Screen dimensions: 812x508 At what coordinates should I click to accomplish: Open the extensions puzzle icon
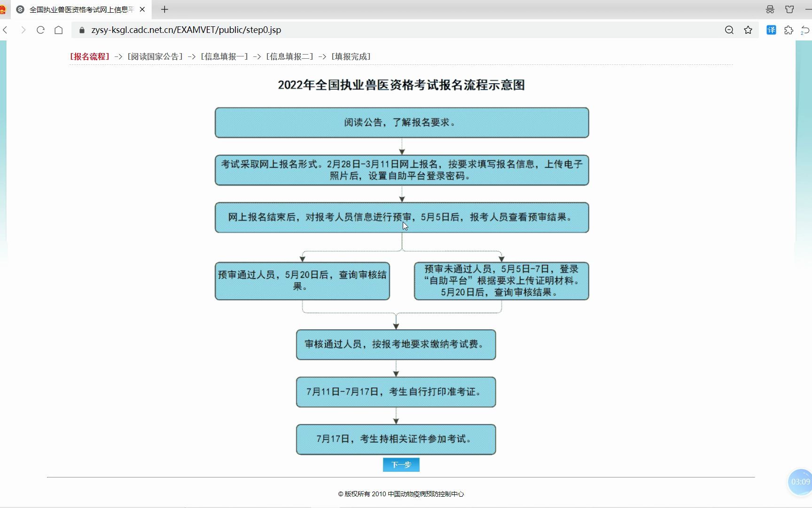coord(789,30)
